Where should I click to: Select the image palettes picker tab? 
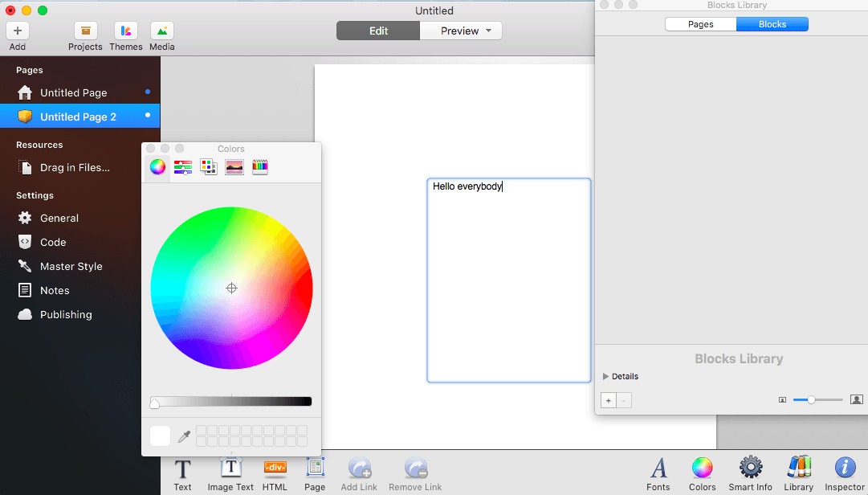tap(234, 166)
